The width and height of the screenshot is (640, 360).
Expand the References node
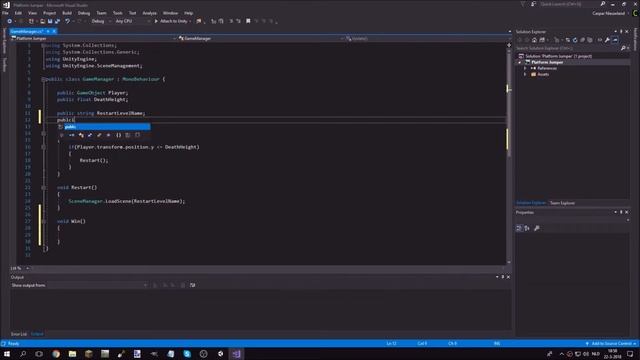pos(525,69)
